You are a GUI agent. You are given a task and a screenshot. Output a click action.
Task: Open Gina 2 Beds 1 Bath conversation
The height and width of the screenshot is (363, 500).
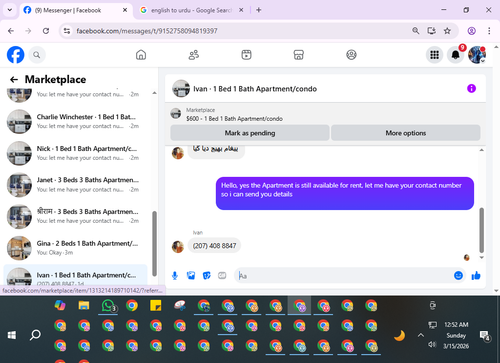77,248
